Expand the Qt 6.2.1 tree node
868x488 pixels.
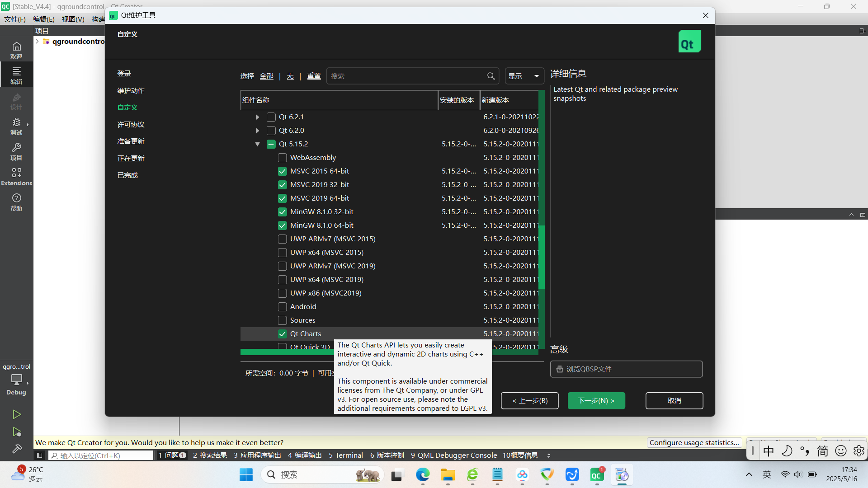(x=257, y=117)
